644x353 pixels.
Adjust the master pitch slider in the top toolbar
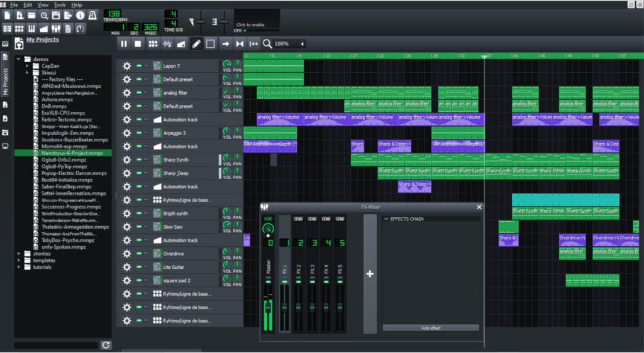[x=224, y=22]
